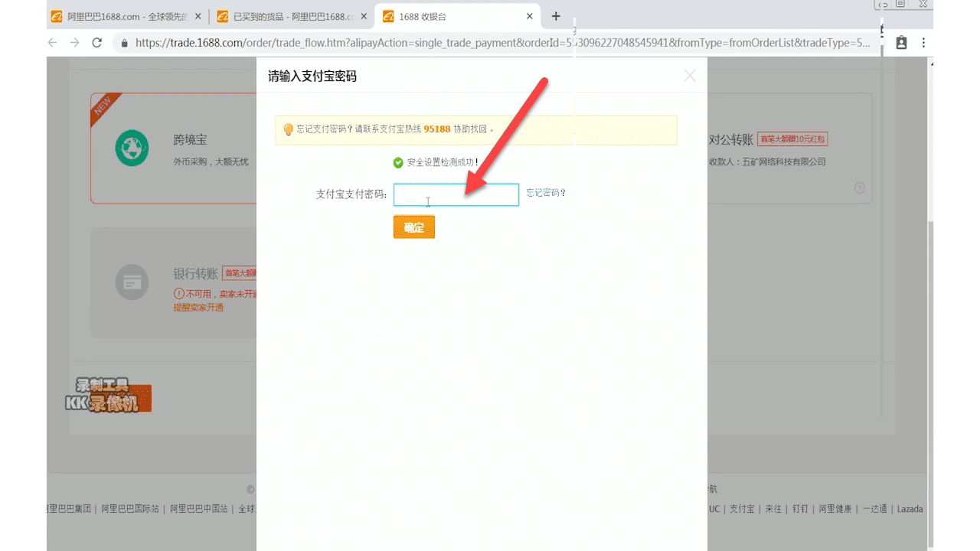Switch to the 已买到的货品 browser tab
Viewport: 980px width, 551px height.
tap(286, 16)
